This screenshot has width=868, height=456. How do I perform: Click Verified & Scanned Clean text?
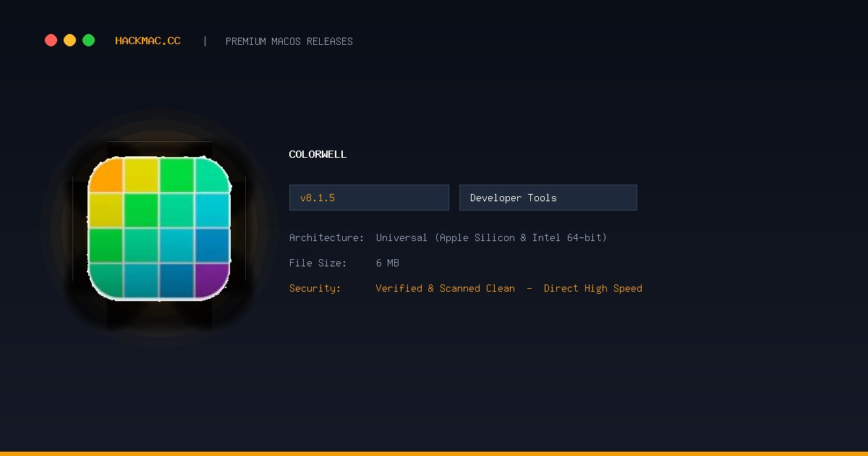pyautogui.click(x=446, y=288)
